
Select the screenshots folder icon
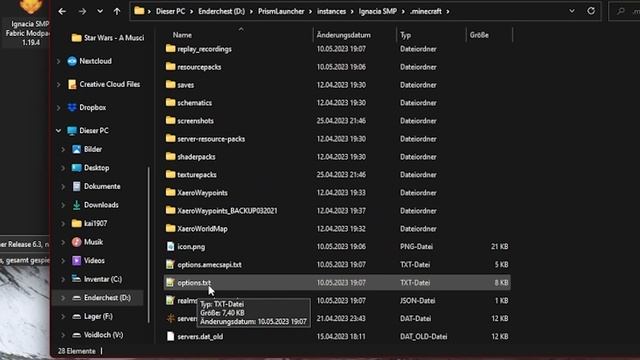pyautogui.click(x=171, y=120)
